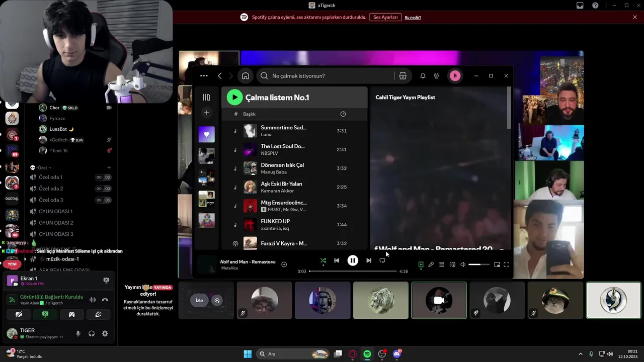This screenshot has width=644, height=362.
Task: Open 'Bu nedir?' link
Action: 413,17
